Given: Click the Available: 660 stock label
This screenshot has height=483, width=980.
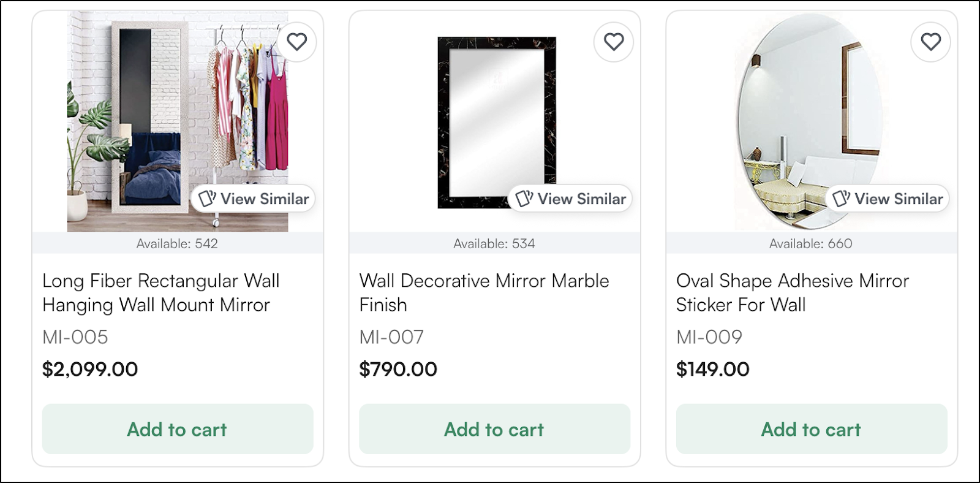Looking at the screenshot, I should (811, 243).
